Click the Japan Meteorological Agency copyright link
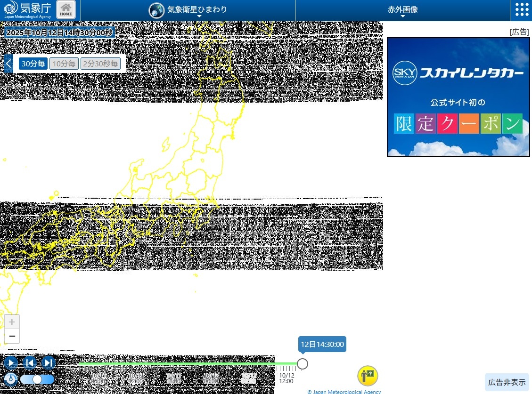 (x=344, y=392)
